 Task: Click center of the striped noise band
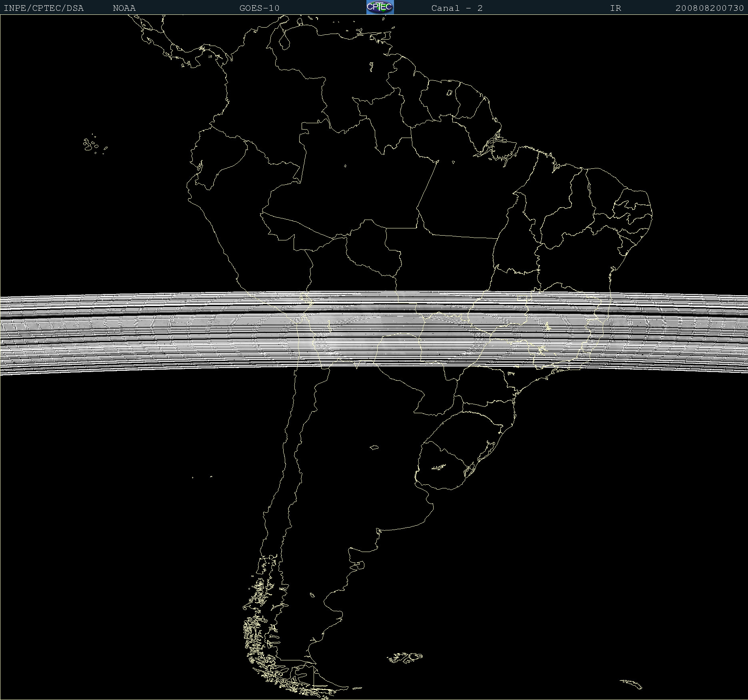tap(374, 333)
